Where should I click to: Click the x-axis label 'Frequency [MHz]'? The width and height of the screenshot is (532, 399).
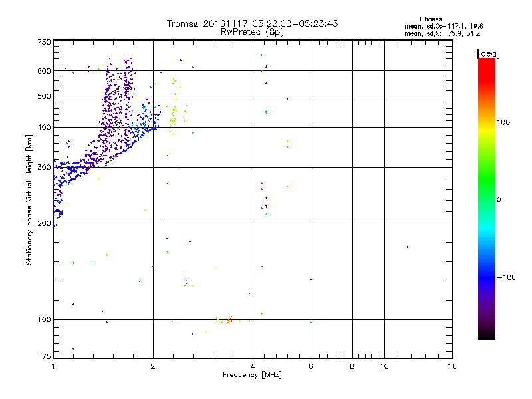coord(252,375)
